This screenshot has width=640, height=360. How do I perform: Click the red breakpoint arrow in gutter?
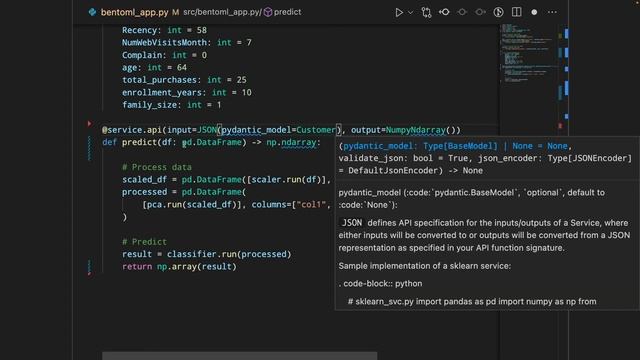[x=89, y=123]
